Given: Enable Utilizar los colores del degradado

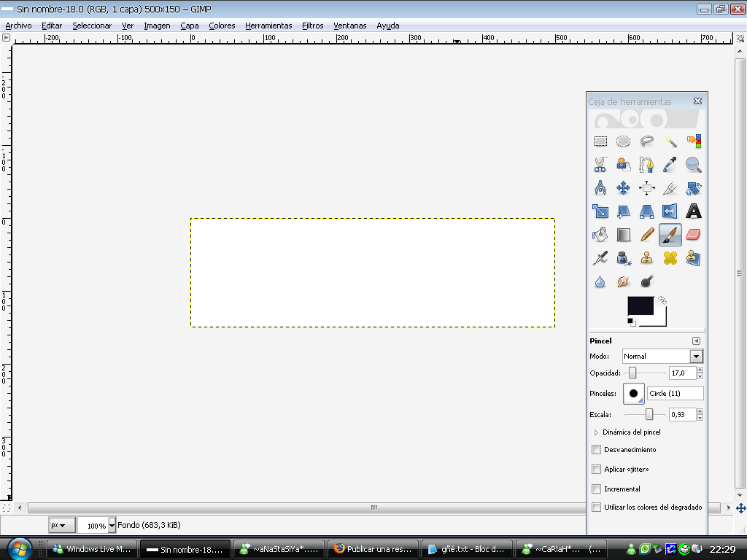Looking at the screenshot, I should (x=596, y=507).
